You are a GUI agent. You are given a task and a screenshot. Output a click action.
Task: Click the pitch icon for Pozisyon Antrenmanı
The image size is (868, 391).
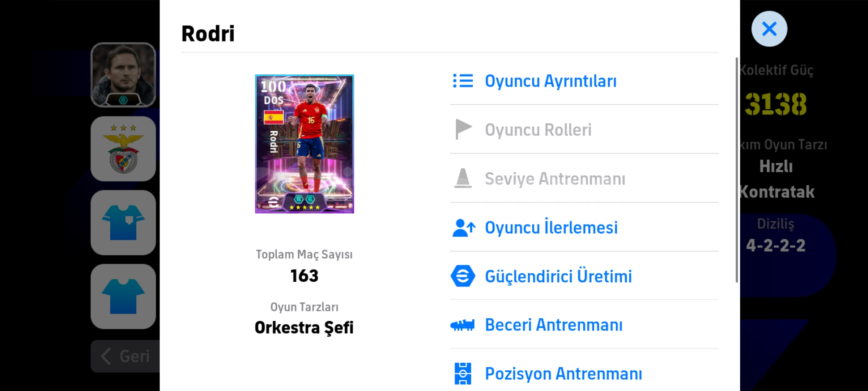tap(463, 374)
